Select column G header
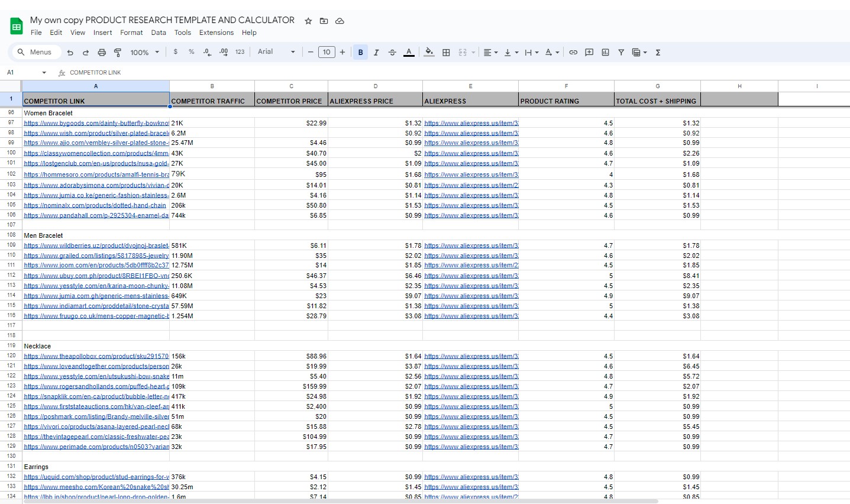Screen dimensions: 850x504 [x=658, y=86]
